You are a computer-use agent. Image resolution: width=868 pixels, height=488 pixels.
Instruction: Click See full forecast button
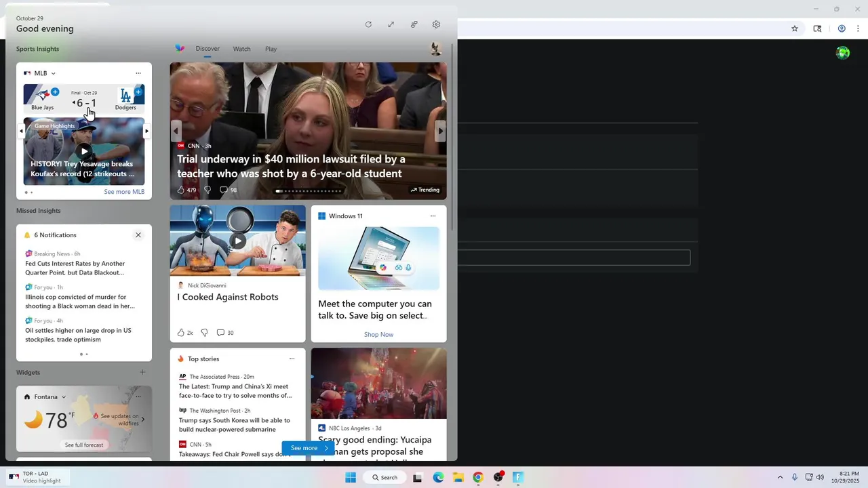pyautogui.click(x=84, y=445)
